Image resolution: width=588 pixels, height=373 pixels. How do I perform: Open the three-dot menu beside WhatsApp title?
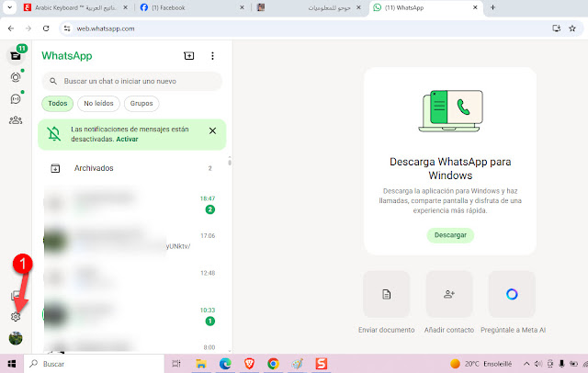click(x=212, y=55)
